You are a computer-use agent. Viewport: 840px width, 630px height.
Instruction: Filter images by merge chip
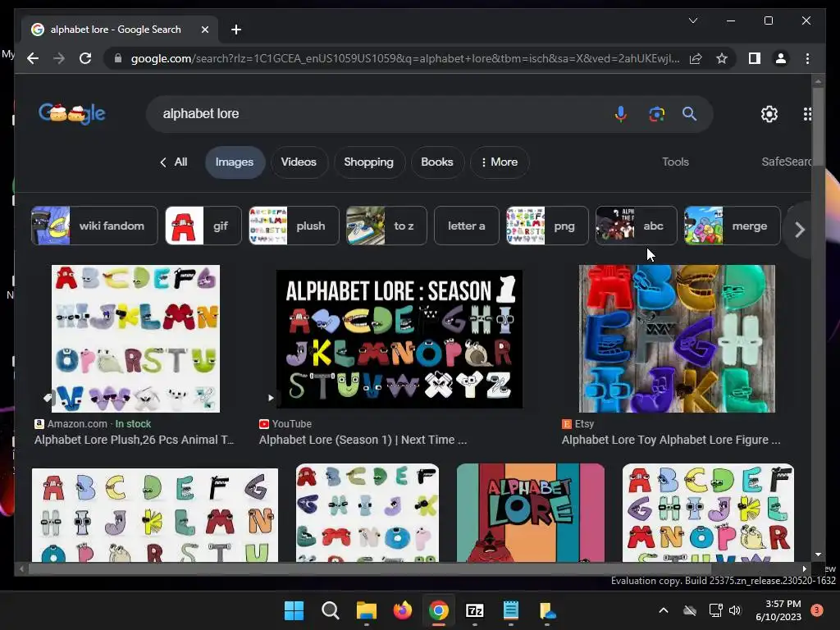pyautogui.click(x=733, y=226)
